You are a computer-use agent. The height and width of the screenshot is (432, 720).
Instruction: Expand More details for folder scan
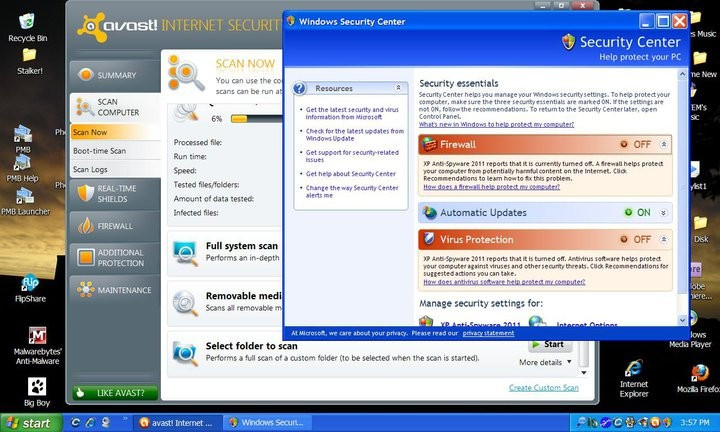tap(546, 362)
